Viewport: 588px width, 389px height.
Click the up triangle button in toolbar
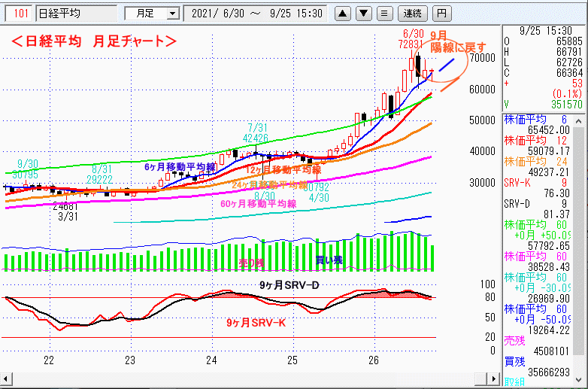coord(342,14)
